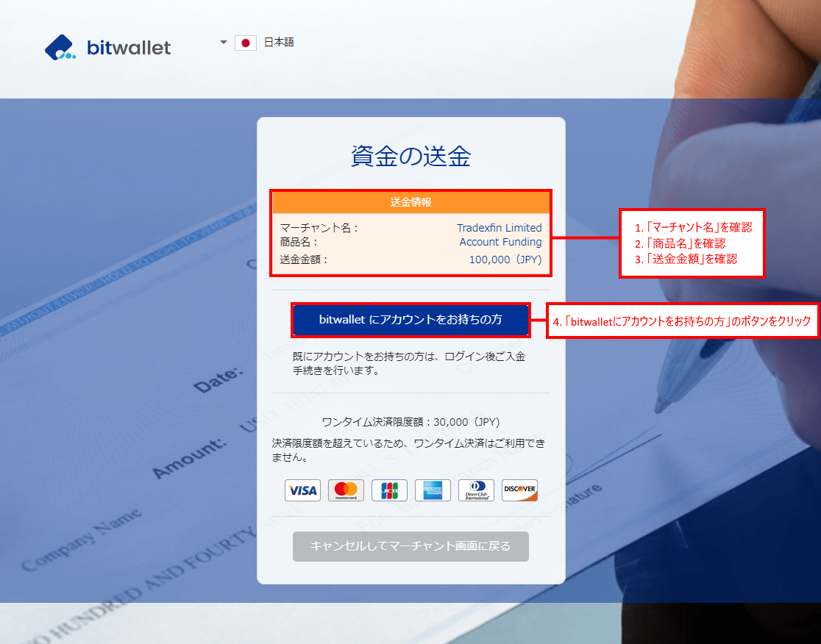Screen dimensions: 821x644
Task: Select the Mastercard logo
Action: pyautogui.click(x=346, y=490)
